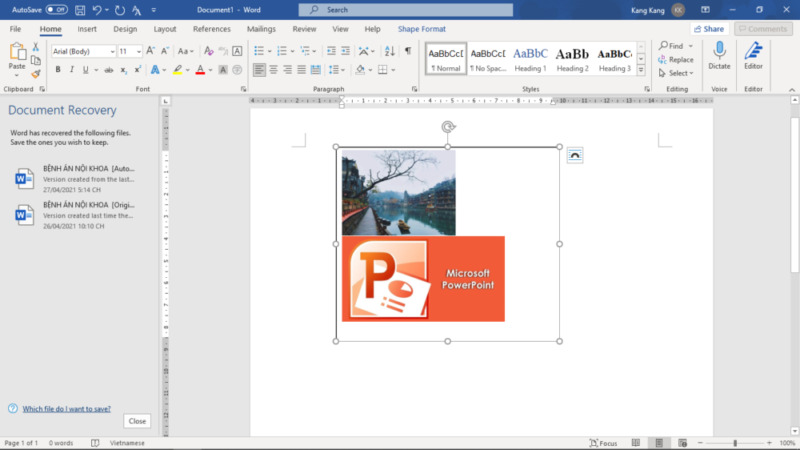
Task: Open the font name dropdown Arial (Body)
Action: [82, 51]
